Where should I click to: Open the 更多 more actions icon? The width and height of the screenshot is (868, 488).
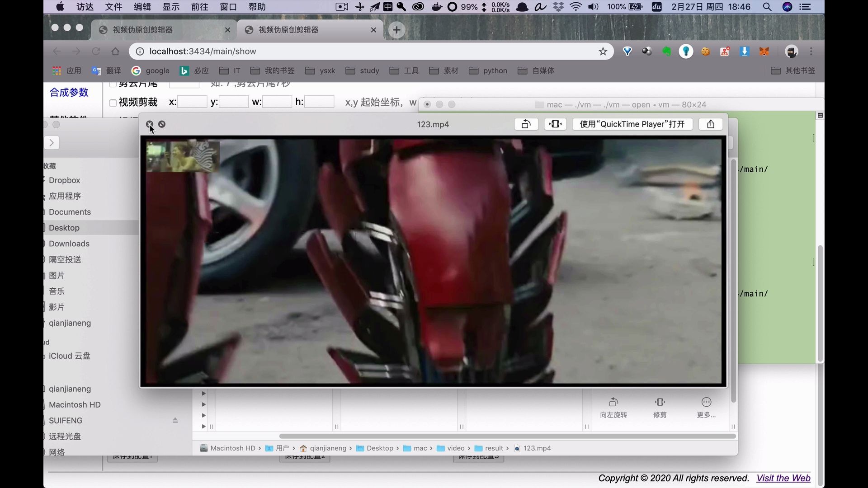pos(706,402)
